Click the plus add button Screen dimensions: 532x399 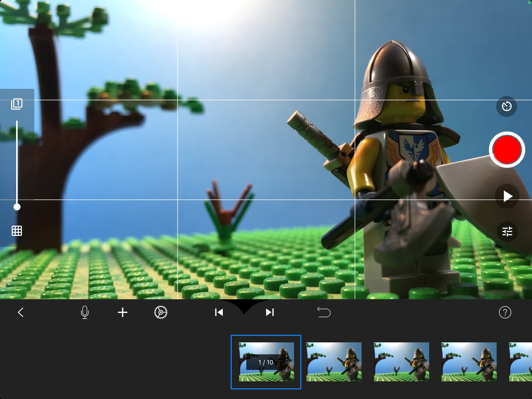point(123,312)
